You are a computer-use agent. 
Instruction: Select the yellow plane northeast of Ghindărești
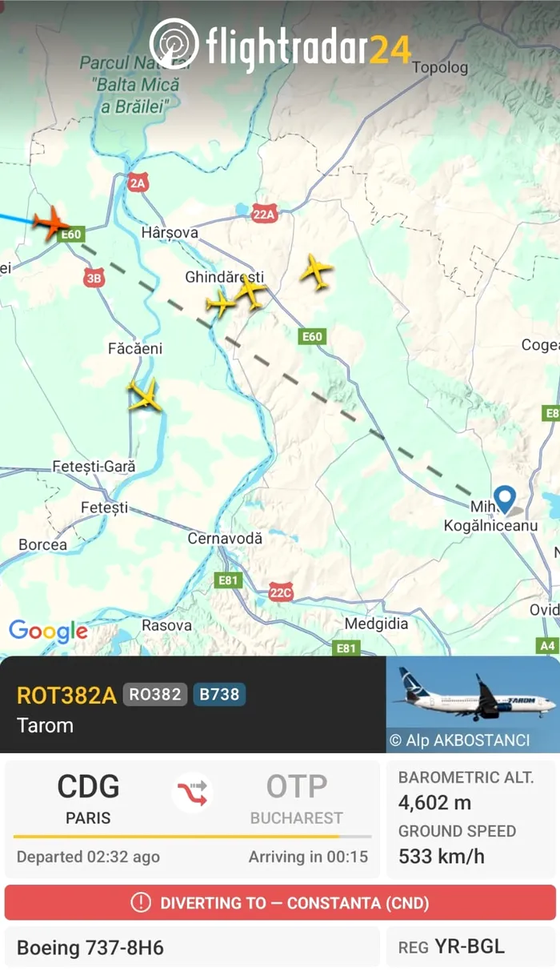click(x=317, y=271)
